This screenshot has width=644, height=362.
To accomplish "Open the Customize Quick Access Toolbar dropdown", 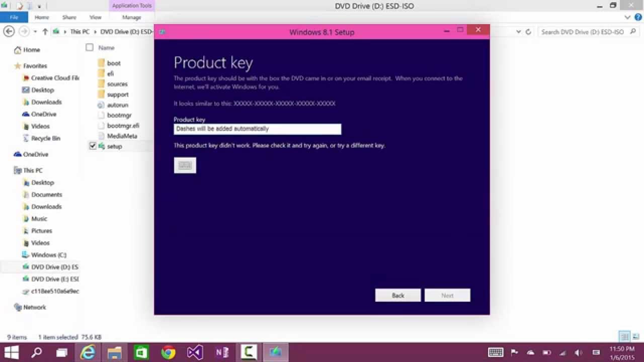I will click(39, 7).
